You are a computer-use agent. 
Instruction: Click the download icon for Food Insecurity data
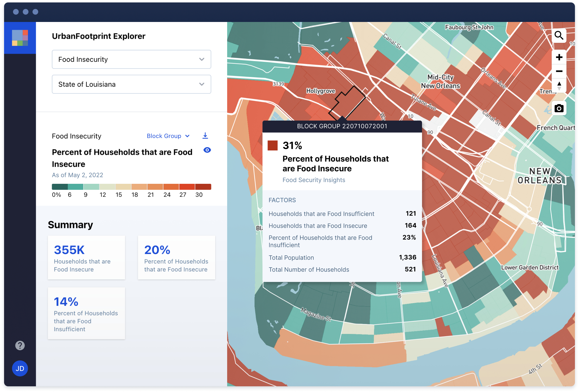[205, 136]
